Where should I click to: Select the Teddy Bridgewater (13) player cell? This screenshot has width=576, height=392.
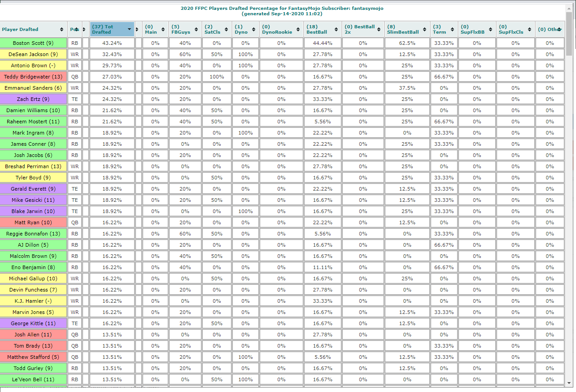click(x=33, y=77)
